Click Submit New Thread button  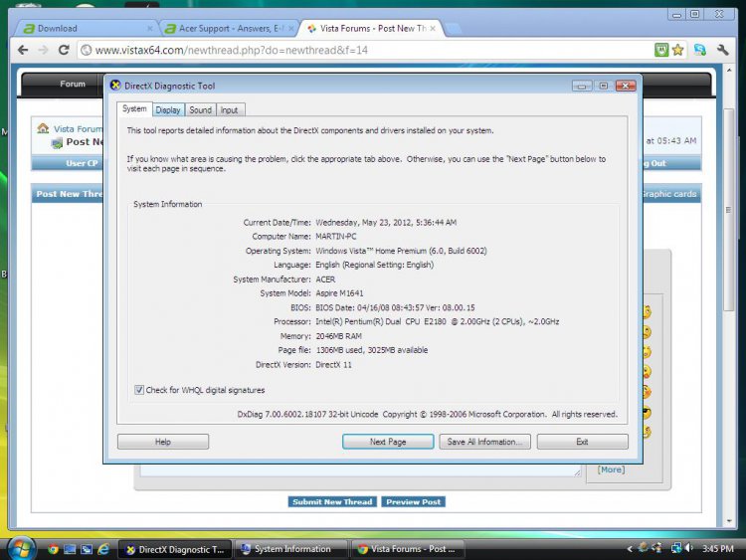click(x=332, y=502)
